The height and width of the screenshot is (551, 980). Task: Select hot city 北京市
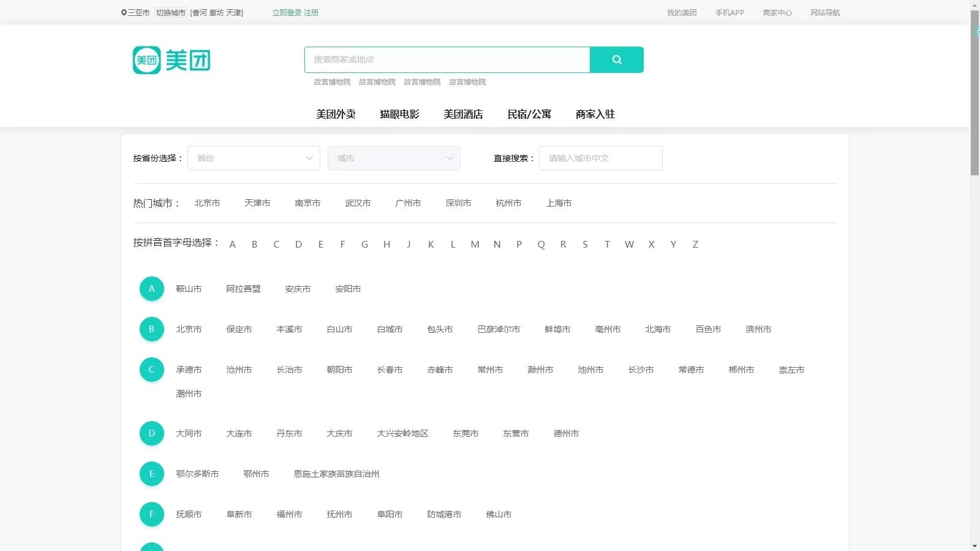pos(207,203)
